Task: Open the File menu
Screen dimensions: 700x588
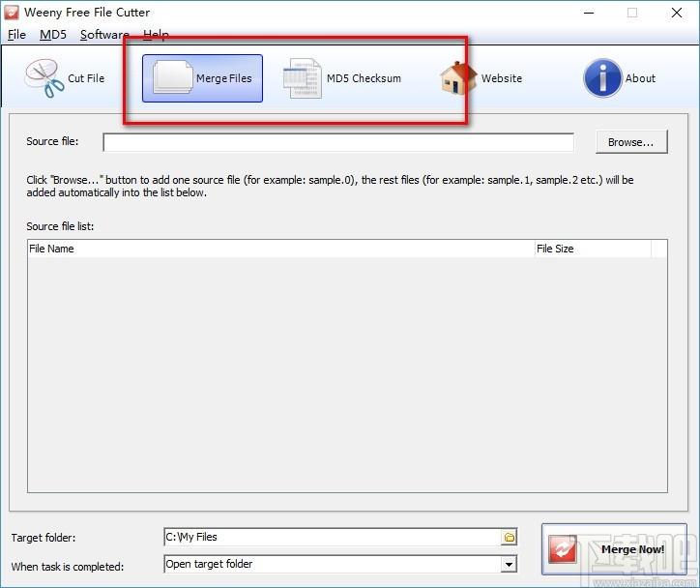Action: tap(16, 35)
